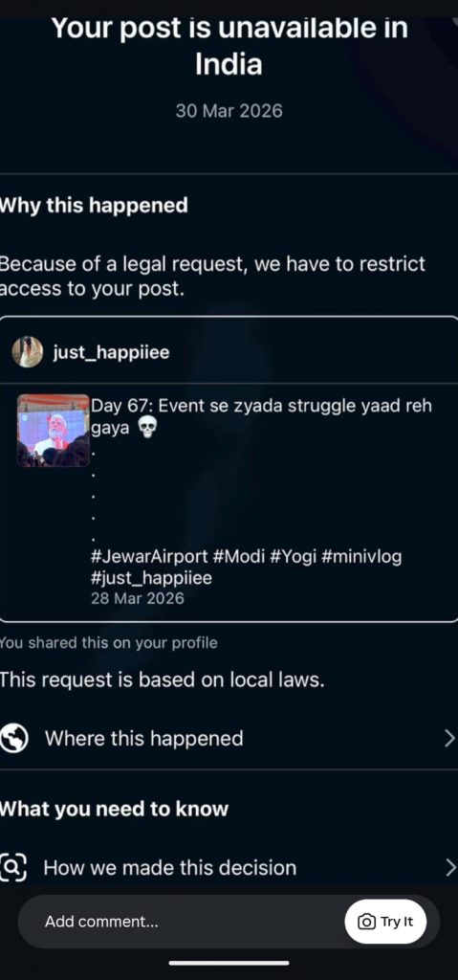The height and width of the screenshot is (980, 458).
Task: Tap the globe icon beside Where this happened
Action: 13,738
